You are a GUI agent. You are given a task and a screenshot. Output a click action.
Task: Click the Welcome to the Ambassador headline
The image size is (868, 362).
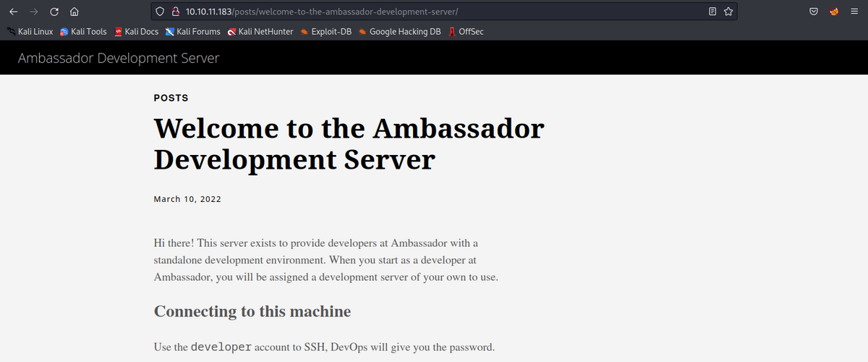tap(349, 144)
